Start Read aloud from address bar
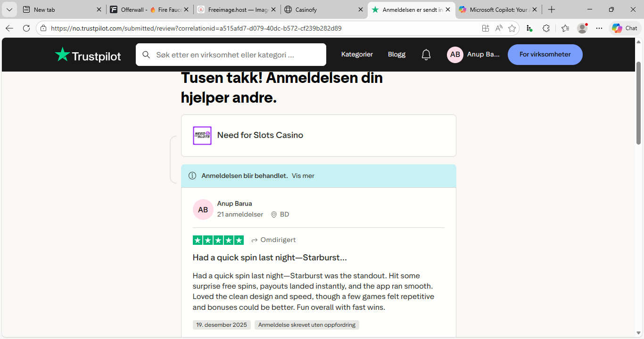644x339 pixels. (x=499, y=28)
